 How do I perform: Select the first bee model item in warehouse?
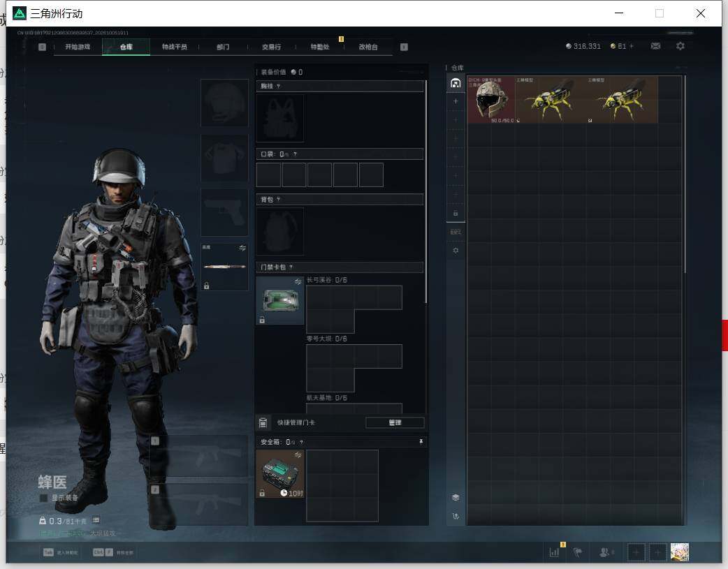point(550,100)
